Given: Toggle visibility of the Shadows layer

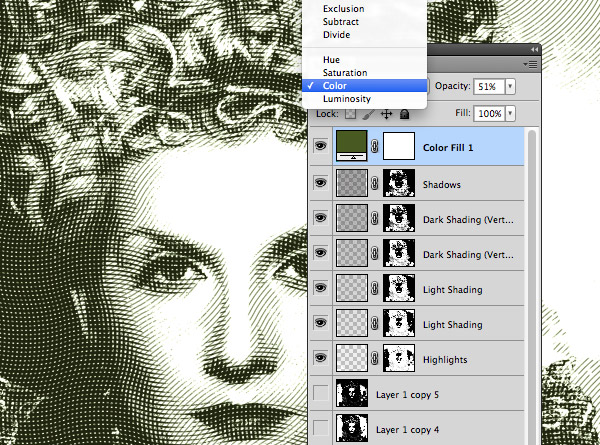Looking at the screenshot, I should [320, 184].
